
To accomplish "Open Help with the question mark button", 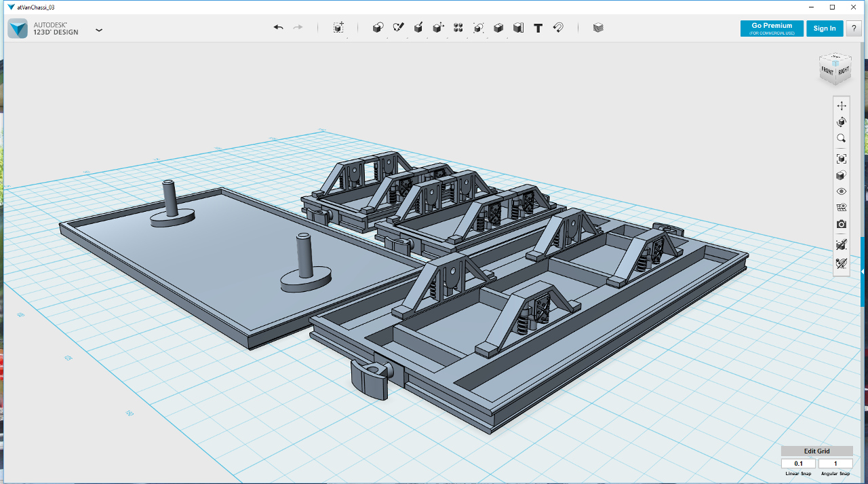I will pos(854,29).
